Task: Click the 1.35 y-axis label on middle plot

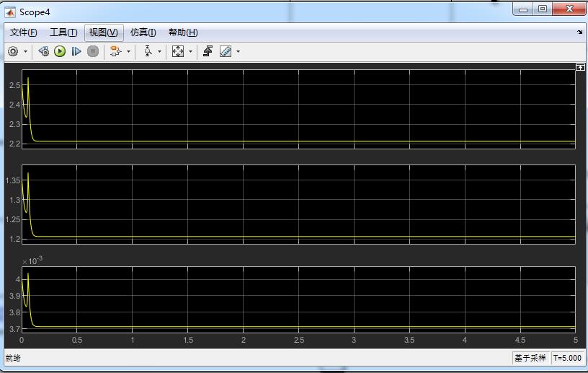Action: [13, 180]
